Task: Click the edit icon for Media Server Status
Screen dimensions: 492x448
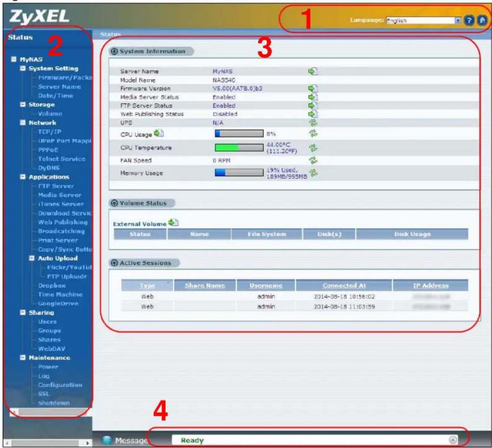Action: [313, 97]
